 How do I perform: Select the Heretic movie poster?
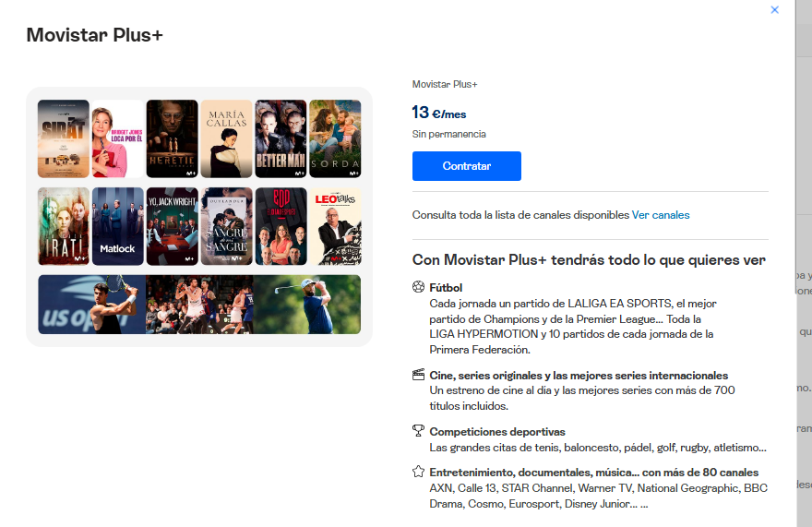tap(172, 138)
